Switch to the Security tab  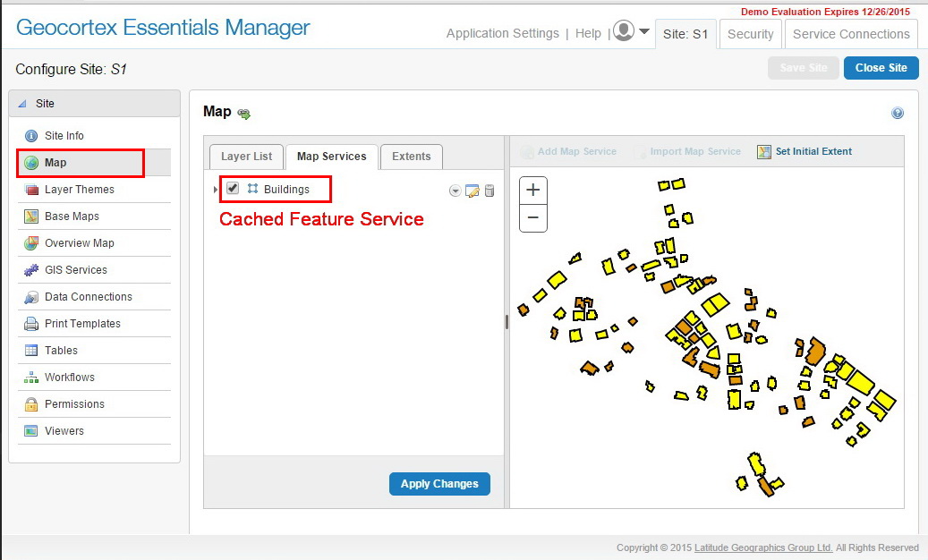click(x=751, y=34)
